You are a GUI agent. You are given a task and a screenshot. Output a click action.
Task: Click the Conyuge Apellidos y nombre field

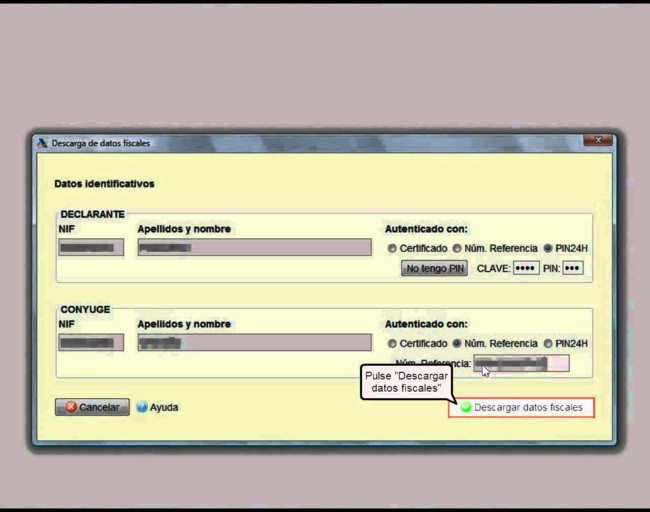click(254, 342)
